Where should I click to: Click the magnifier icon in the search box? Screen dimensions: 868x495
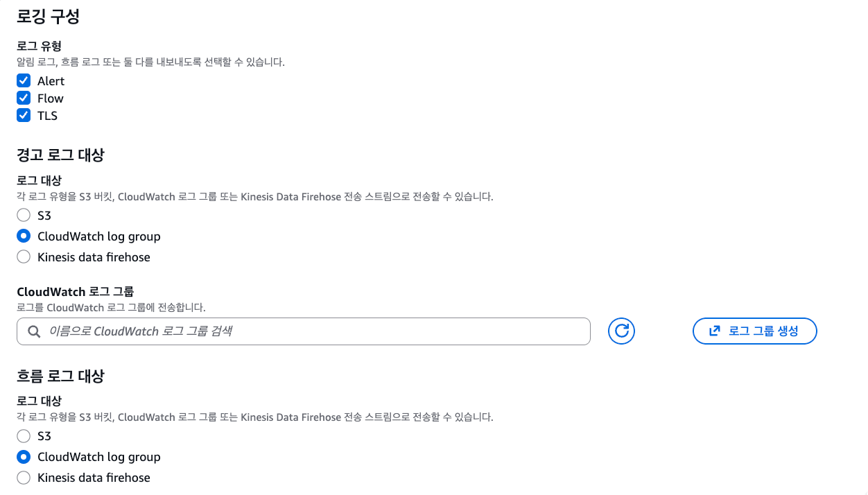[34, 331]
